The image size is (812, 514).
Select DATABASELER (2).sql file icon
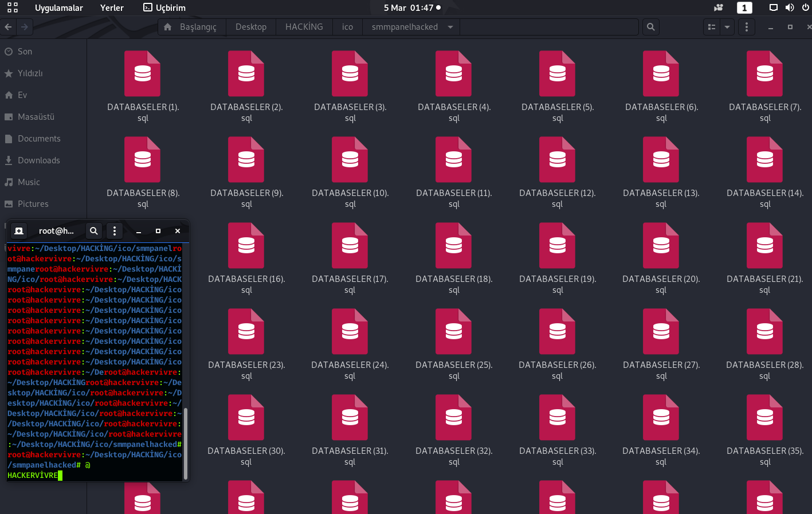pyautogui.click(x=246, y=73)
